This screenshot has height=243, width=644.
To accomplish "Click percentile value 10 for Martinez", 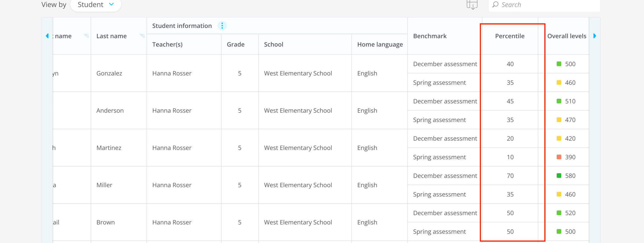I will [x=510, y=157].
